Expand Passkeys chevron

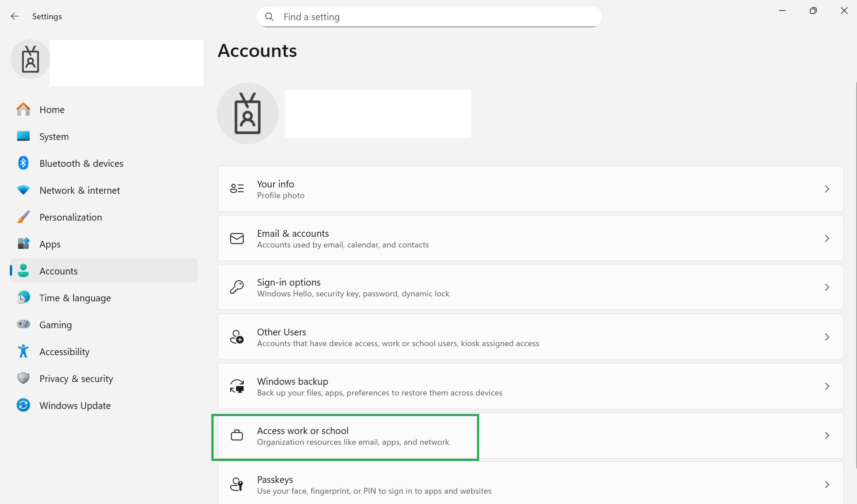coord(827,484)
